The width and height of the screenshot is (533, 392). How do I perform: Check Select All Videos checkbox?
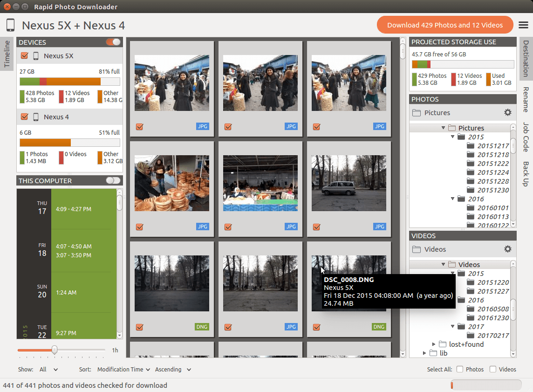(493, 369)
